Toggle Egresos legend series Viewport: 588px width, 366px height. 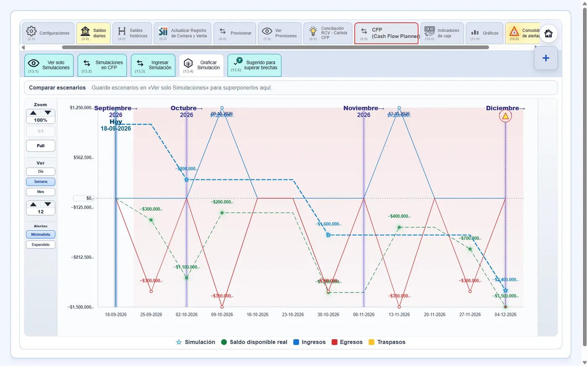(x=347, y=342)
